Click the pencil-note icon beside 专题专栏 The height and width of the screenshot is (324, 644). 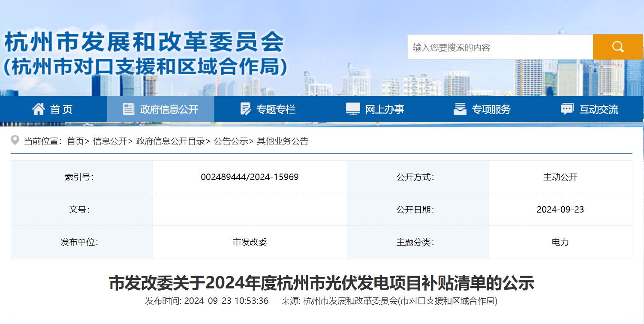(246, 109)
